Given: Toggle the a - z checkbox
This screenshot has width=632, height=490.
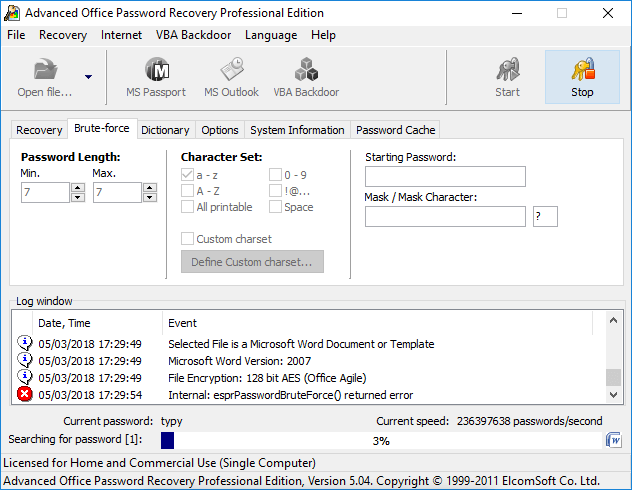Looking at the screenshot, I should coord(187,174).
